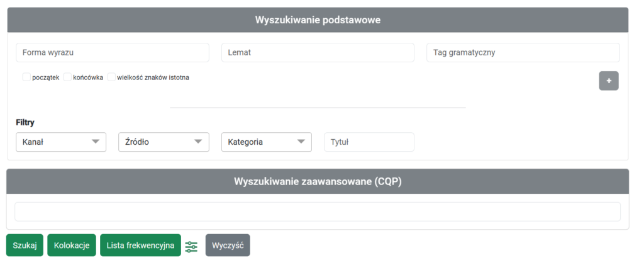Open the Źródło dropdown filter
644x265 pixels.
pos(164,142)
